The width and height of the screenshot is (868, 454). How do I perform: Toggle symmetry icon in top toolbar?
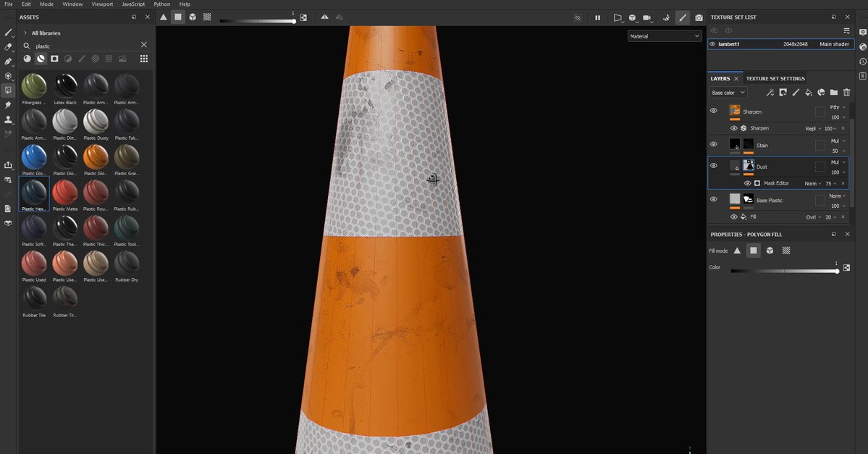point(324,17)
